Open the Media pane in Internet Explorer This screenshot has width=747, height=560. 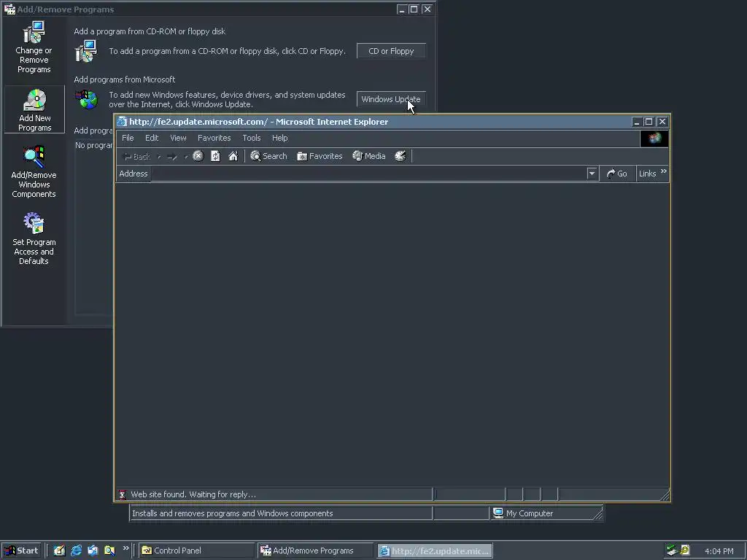pos(368,156)
